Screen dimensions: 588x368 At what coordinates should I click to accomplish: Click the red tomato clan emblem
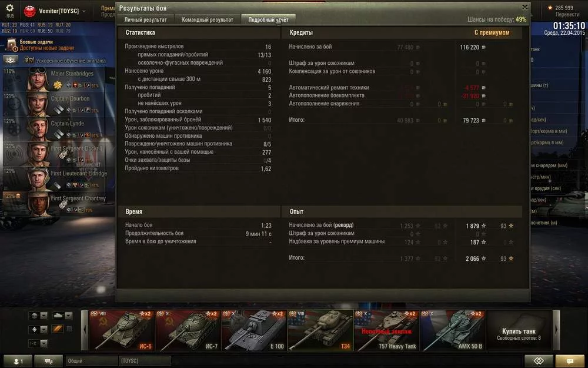29,11
